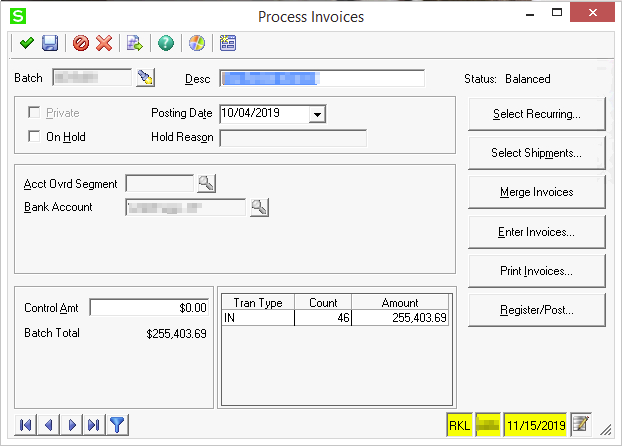This screenshot has height=446, width=622.
Task: Click the filter funnel icon
Action: pyautogui.click(x=117, y=425)
